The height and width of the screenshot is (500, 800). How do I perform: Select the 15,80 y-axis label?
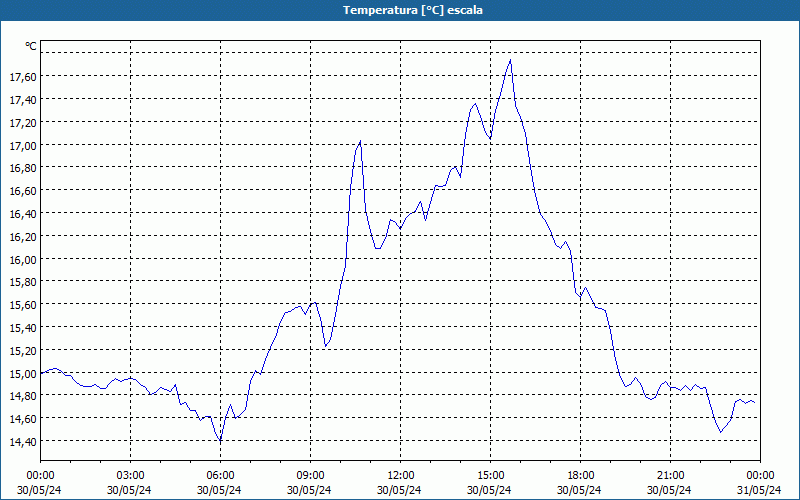pos(23,282)
